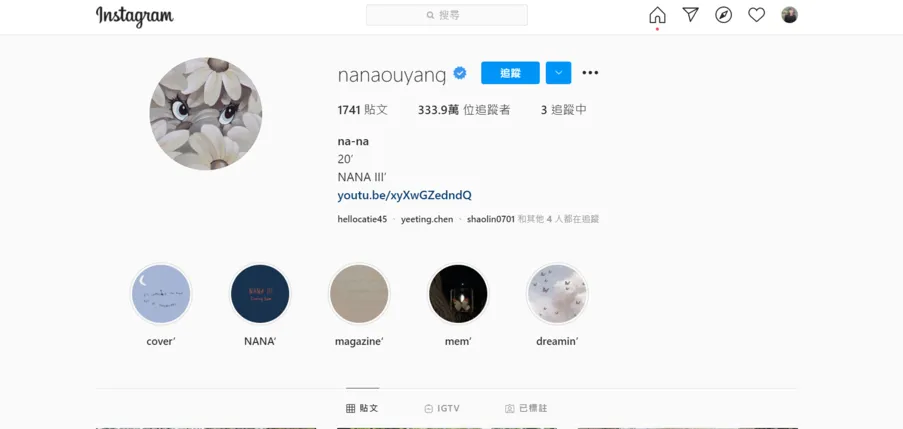Select the 貼文 posts tab

(x=362, y=408)
